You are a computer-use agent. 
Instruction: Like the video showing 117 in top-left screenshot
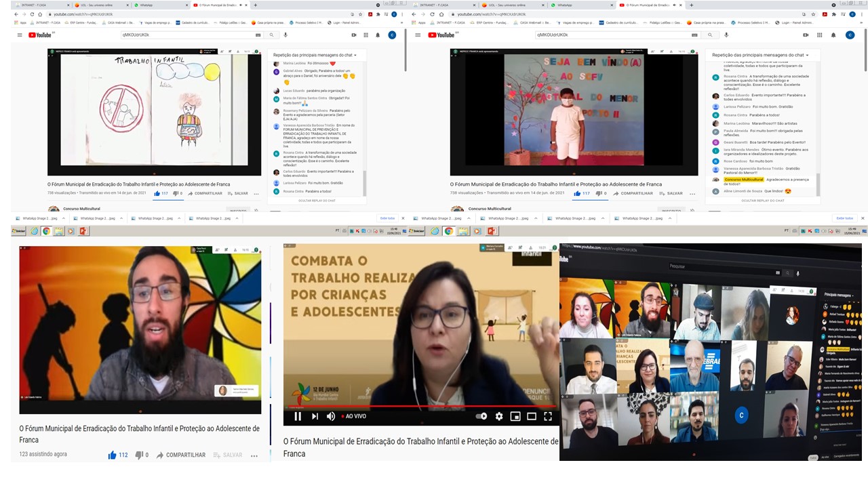coord(162,193)
